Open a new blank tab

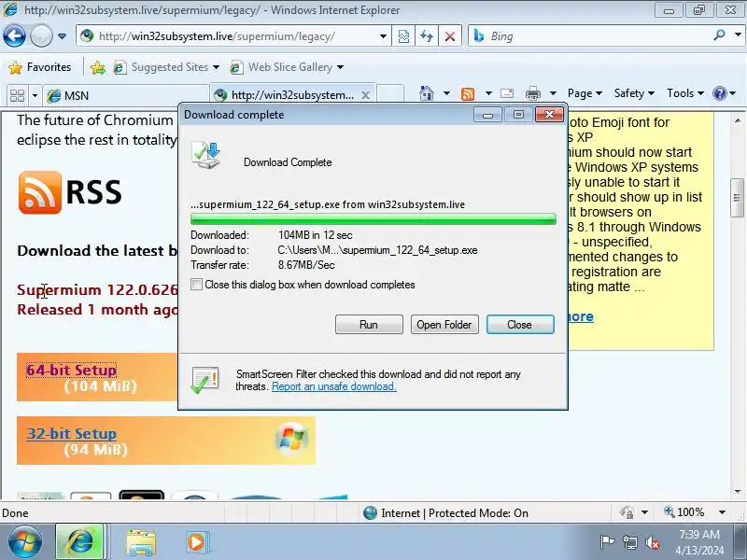coord(390,94)
